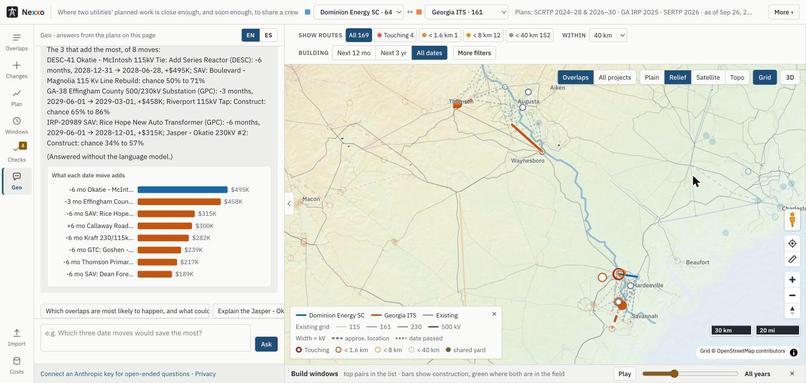Choose the Satellite basemap

pos(707,77)
